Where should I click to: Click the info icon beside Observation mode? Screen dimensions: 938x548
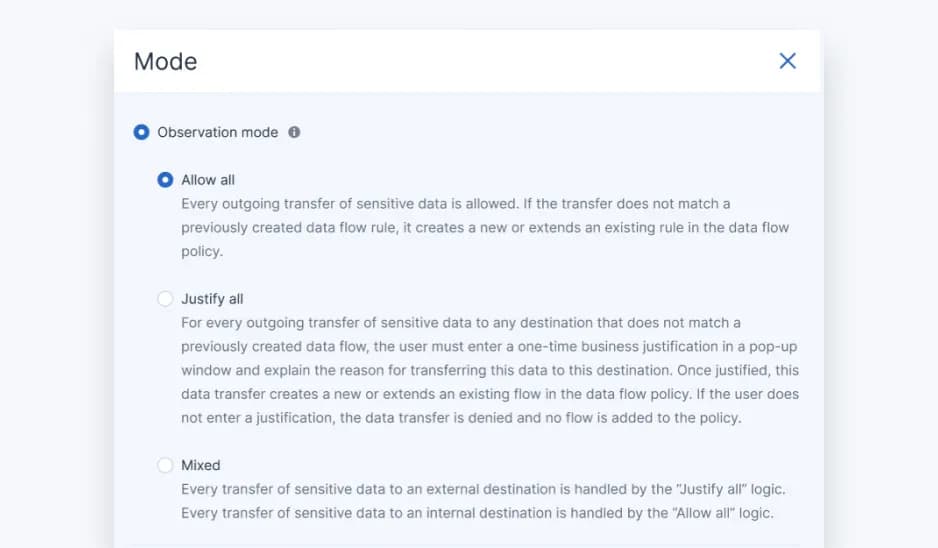click(x=294, y=132)
